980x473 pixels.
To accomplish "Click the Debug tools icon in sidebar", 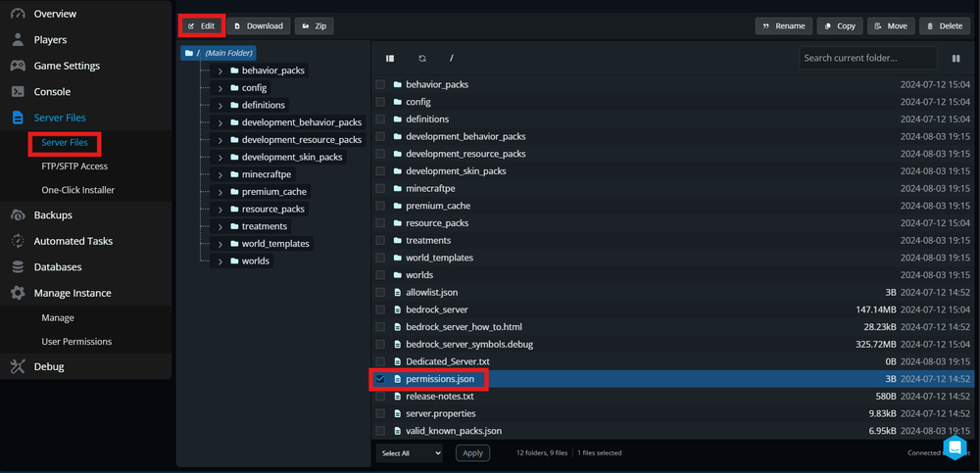I will tap(18, 366).
